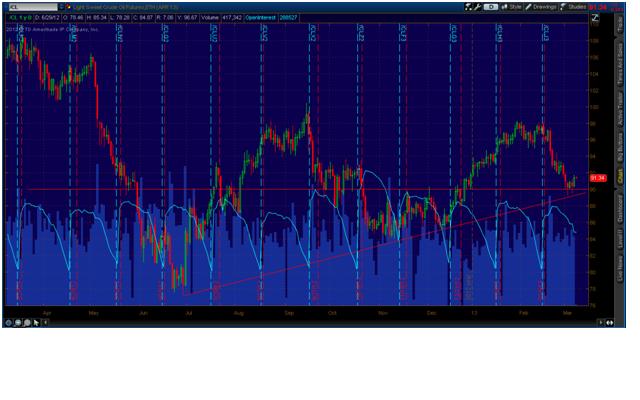The width and height of the screenshot is (640, 400).
Task: Open the Trade side tab
Action: pos(620,24)
